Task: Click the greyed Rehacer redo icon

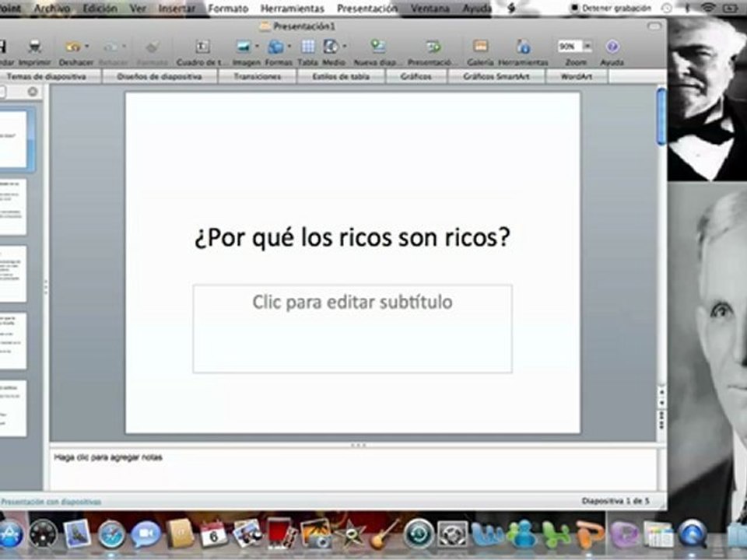Action: coord(110,47)
